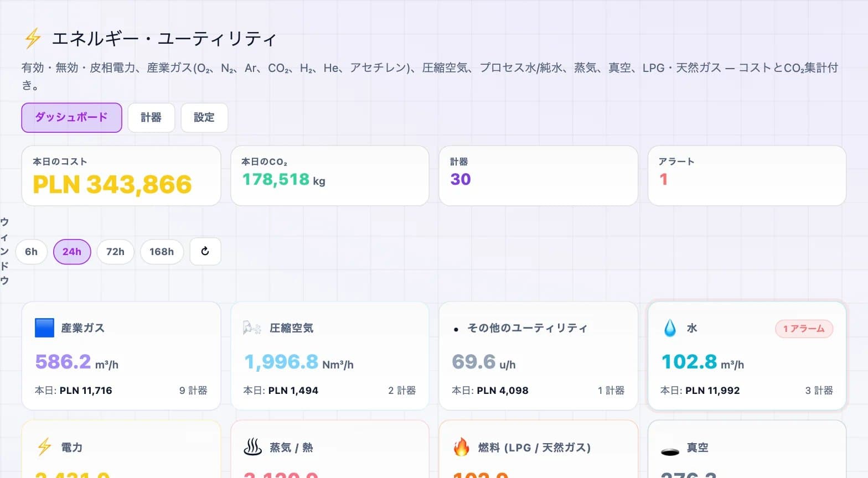Screen dimensions: 868x478
Task: Click the 586.2 m³/h value
Action: (77, 362)
